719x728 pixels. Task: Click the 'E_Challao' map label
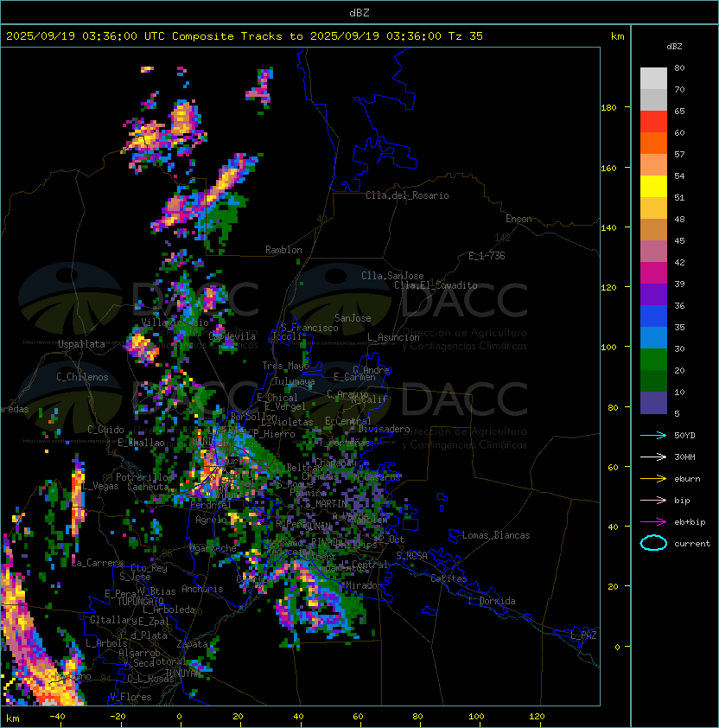tap(141, 443)
